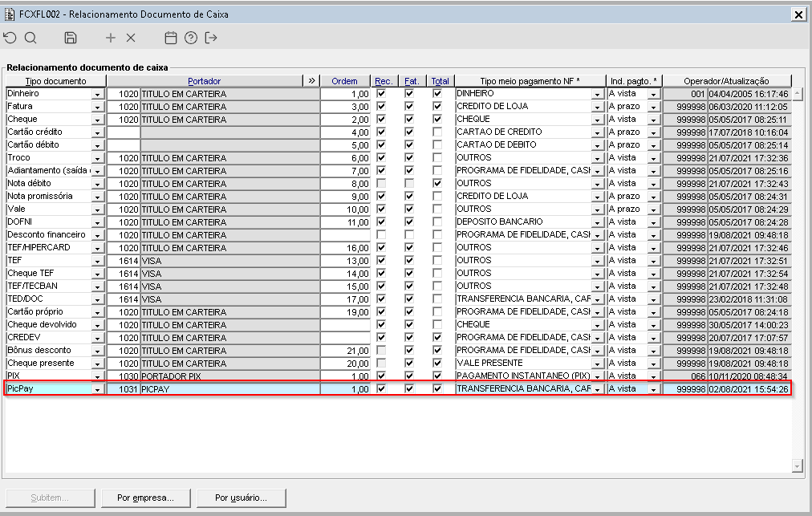Toggle Total checkbox in CREDEV row

pyautogui.click(x=437, y=337)
